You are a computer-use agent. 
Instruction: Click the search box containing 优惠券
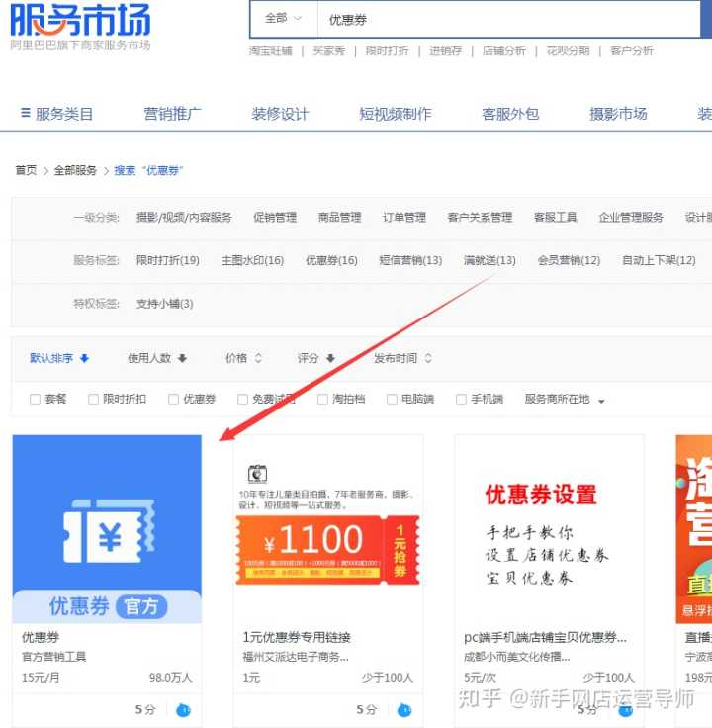494,19
